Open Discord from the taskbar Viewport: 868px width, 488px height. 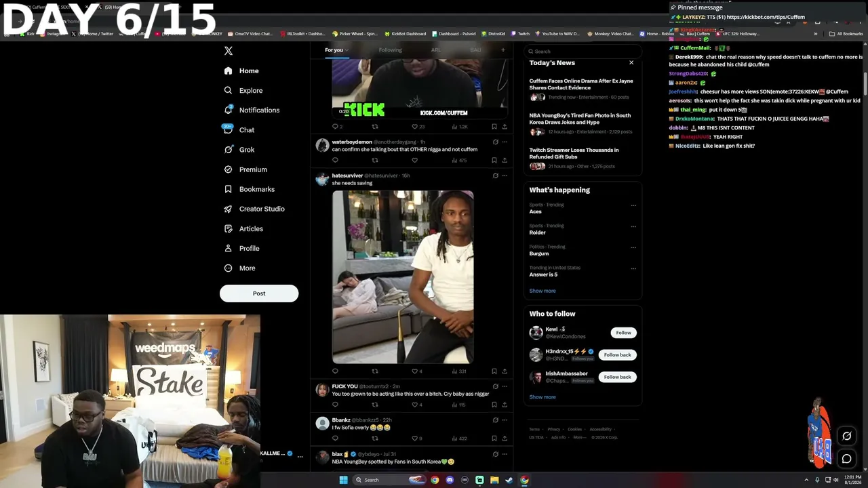click(x=450, y=480)
